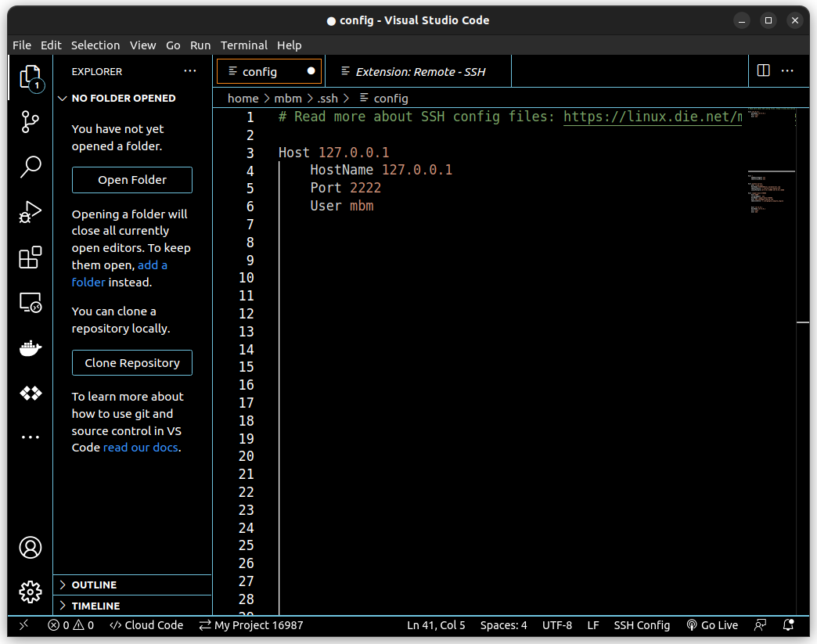The image size is (817, 644).
Task: Click the remote window indicator
Action: pyautogui.click(x=23, y=625)
